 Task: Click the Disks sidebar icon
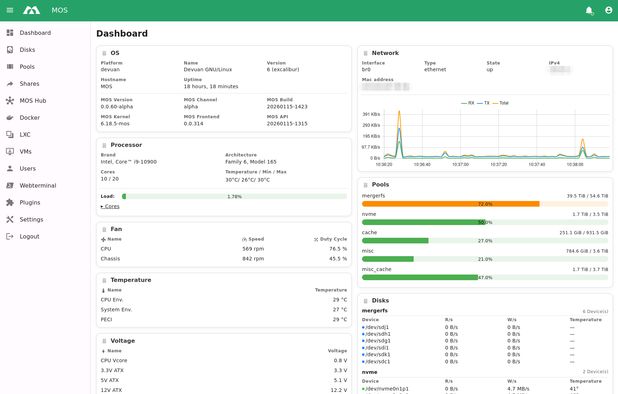point(10,50)
